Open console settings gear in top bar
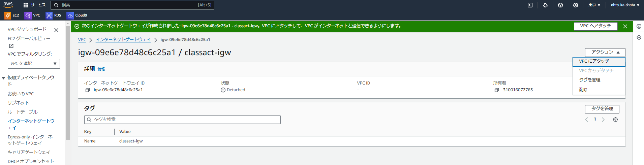The image size is (644, 165). 576,5
